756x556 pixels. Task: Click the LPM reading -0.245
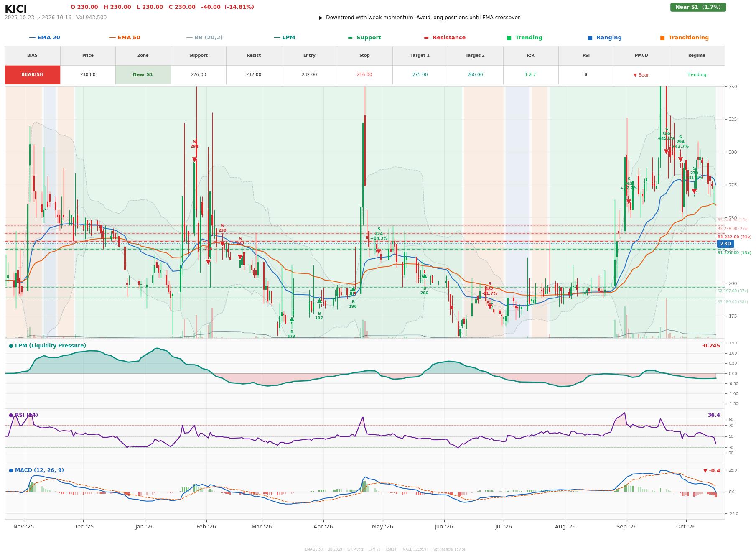coord(711,346)
